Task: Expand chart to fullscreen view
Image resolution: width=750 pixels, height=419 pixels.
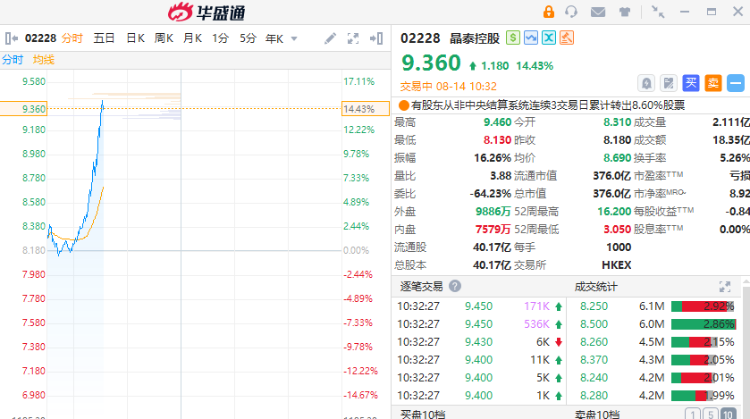Action: coord(353,39)
